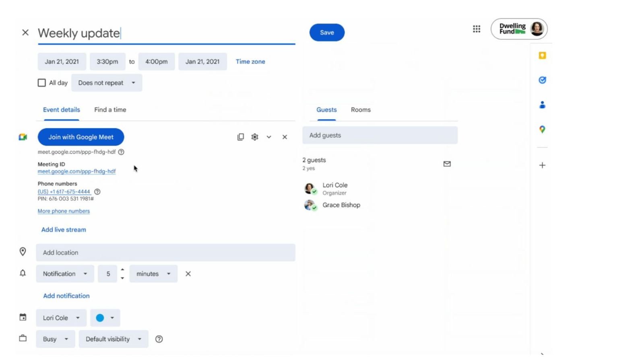Open Google Keep in side panel

(542, 56)
